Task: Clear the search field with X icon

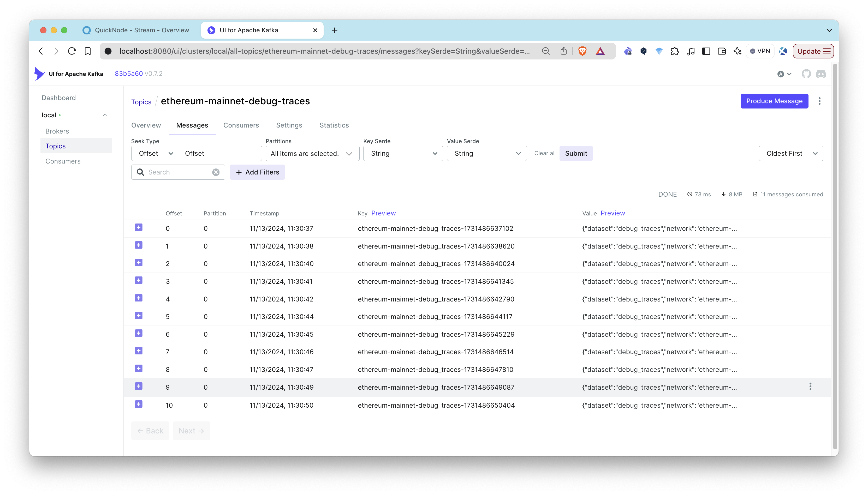Action: point(216,172)
